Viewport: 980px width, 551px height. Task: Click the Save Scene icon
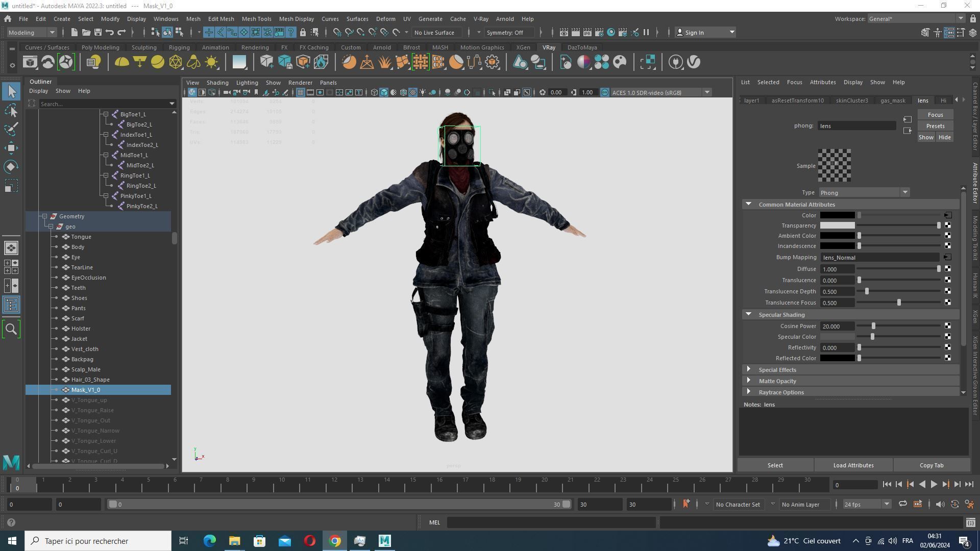pyautogui.click(x=97, y=33)
